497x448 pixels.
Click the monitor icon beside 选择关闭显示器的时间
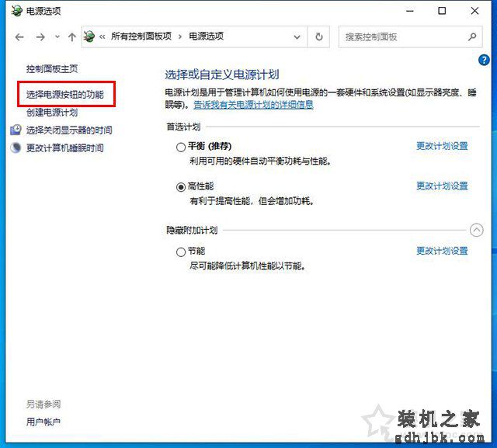click(x=16, y=130)
